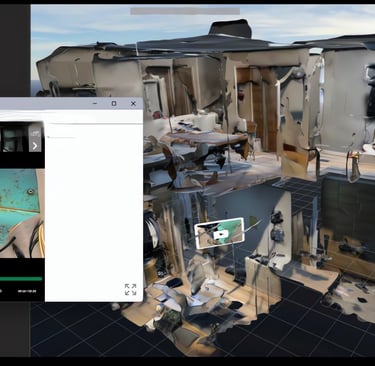This screenshot has width=375, height=366.
Task: Click the video timestamp readout
Action: pos(27,291)
